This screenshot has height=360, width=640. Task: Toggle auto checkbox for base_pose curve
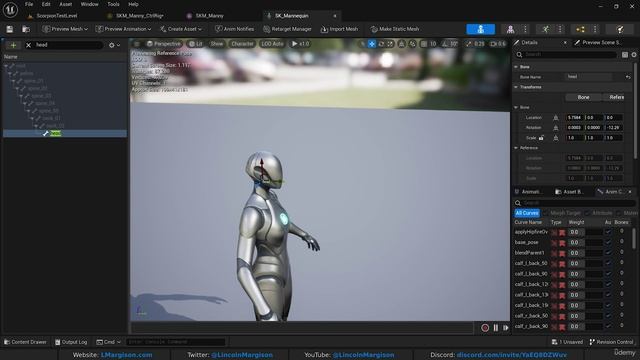tap(608, 242)
